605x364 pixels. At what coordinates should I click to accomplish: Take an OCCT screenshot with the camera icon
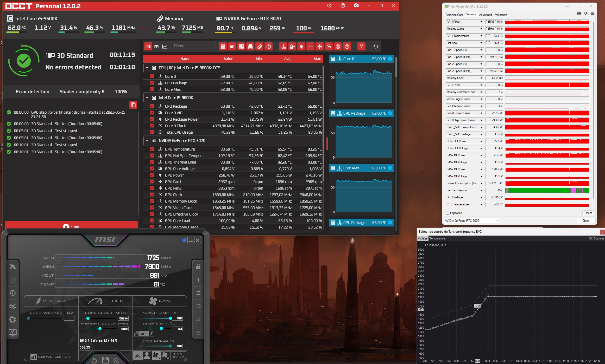coord(356,6)
